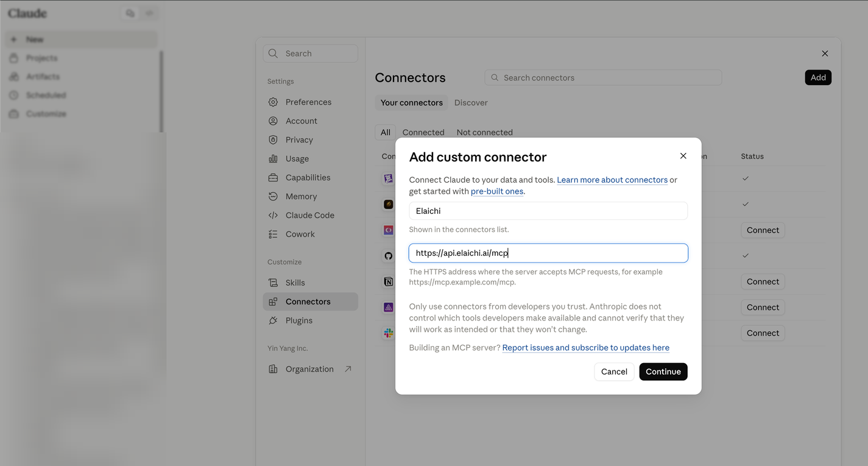This screenshot has width=868, height=466.
Task: Switch to the Your connectors tab
Action: tap(412, 102)
